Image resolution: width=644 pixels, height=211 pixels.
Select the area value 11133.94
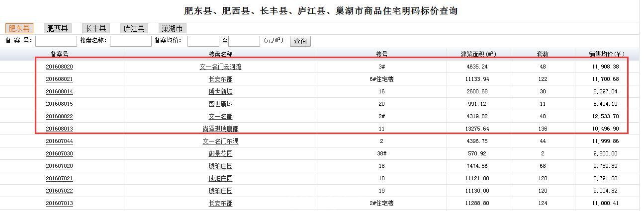(x=477, y=79)
